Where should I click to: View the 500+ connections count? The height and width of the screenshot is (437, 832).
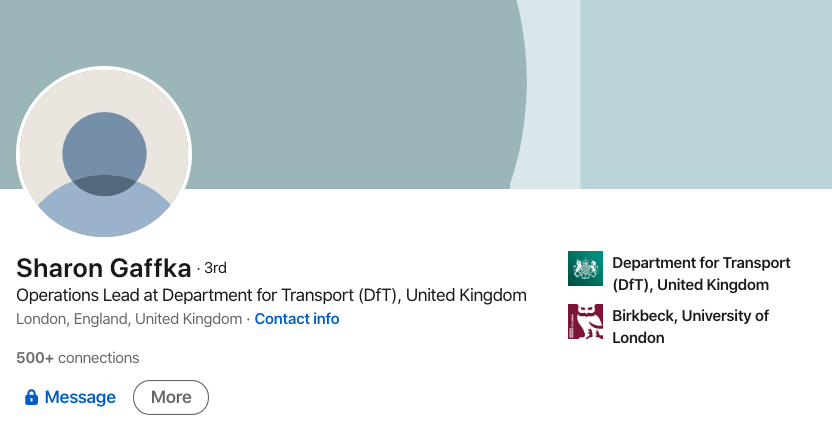pos(77,358)
